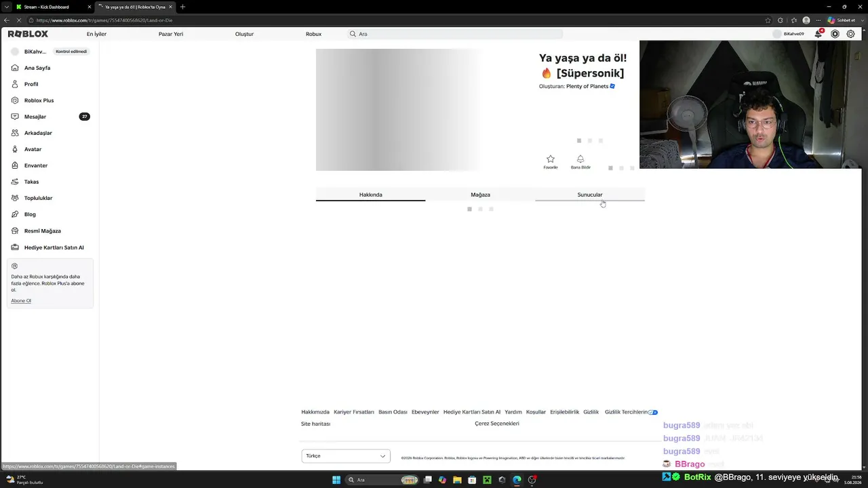
Task: Open the Roblox settings gear icon
Action: pos(851,34)
